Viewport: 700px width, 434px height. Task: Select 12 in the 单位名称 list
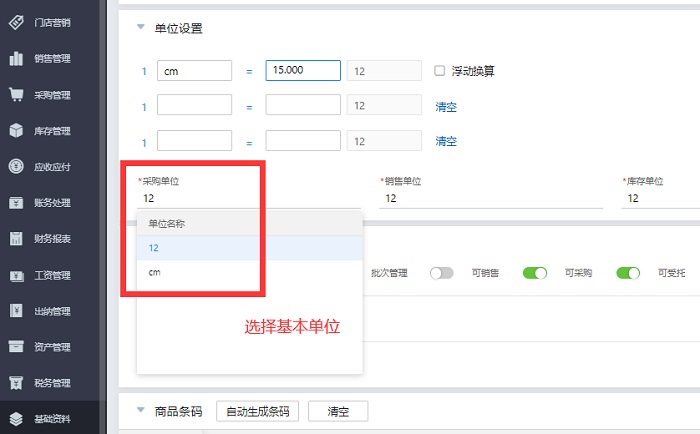[154, 247]
